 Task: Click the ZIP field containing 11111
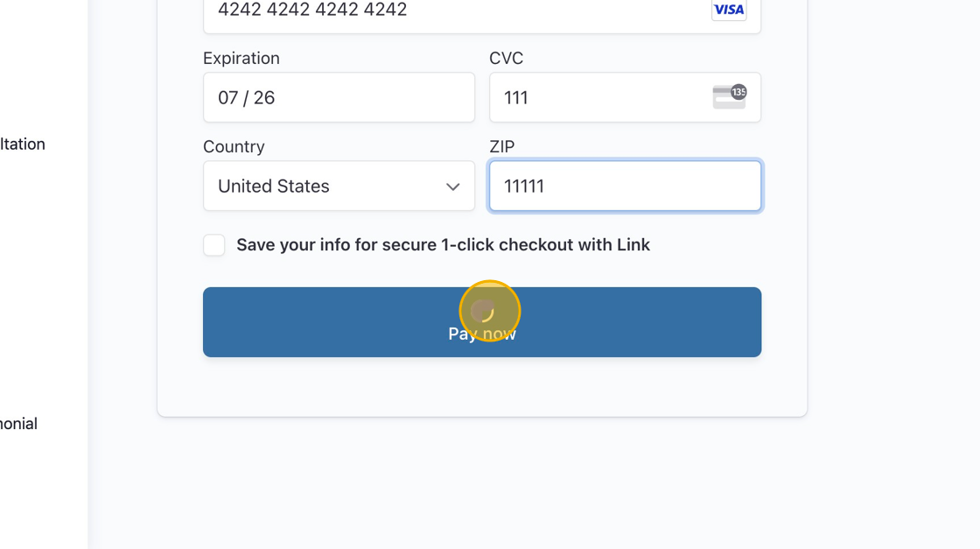click(625, 186)
